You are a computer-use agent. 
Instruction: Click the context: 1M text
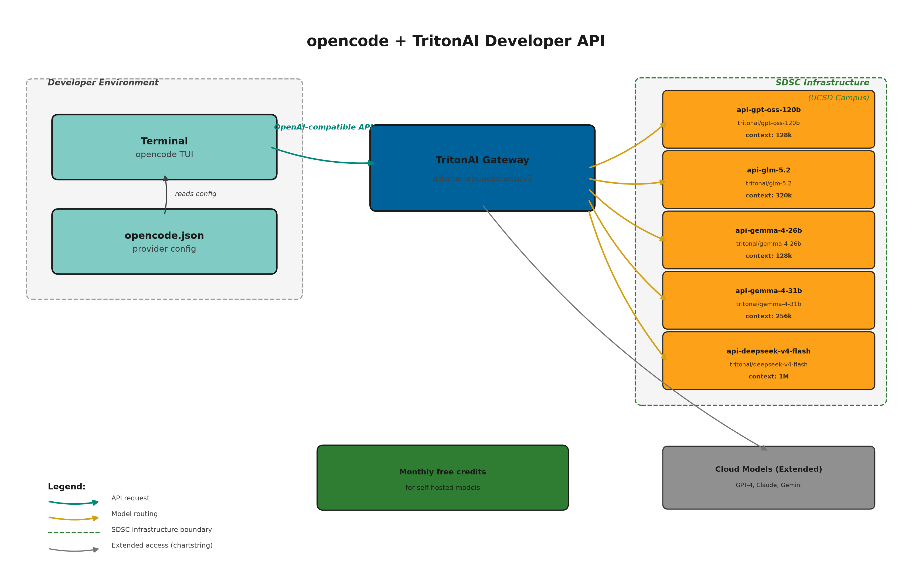click(x=768, y=377)
